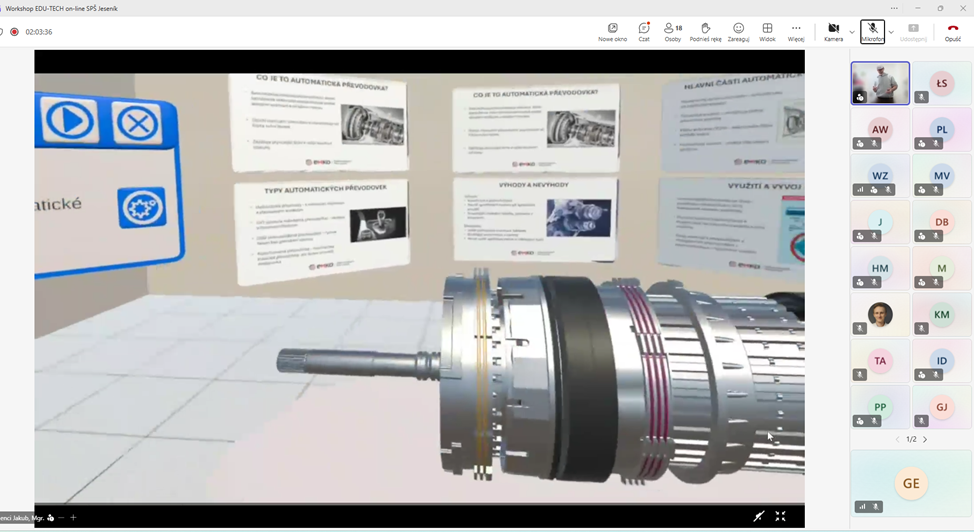974x532 pixels.
Task: Expand the Mikrofon options arrow
Action: tap(891, 31)
